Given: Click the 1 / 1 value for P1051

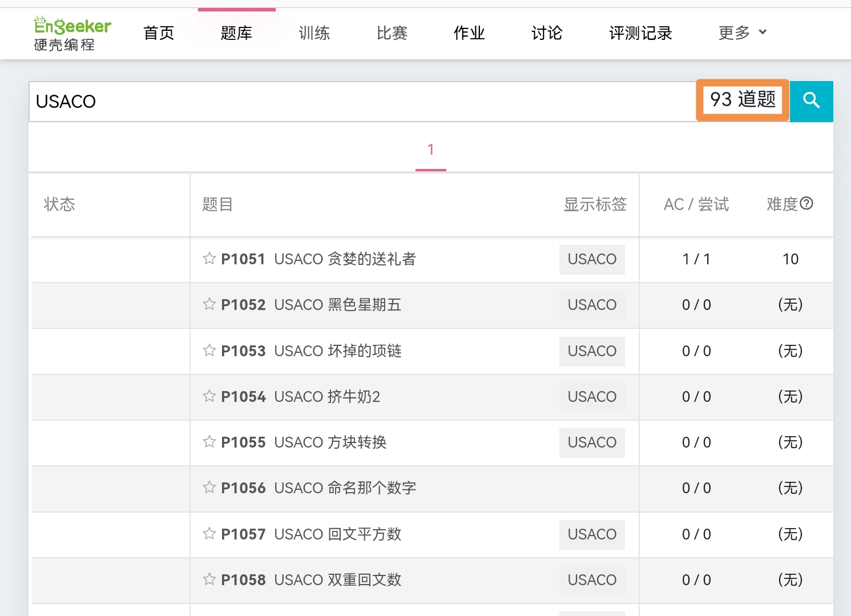Looking at the screenshot, I should click(696, 259).
